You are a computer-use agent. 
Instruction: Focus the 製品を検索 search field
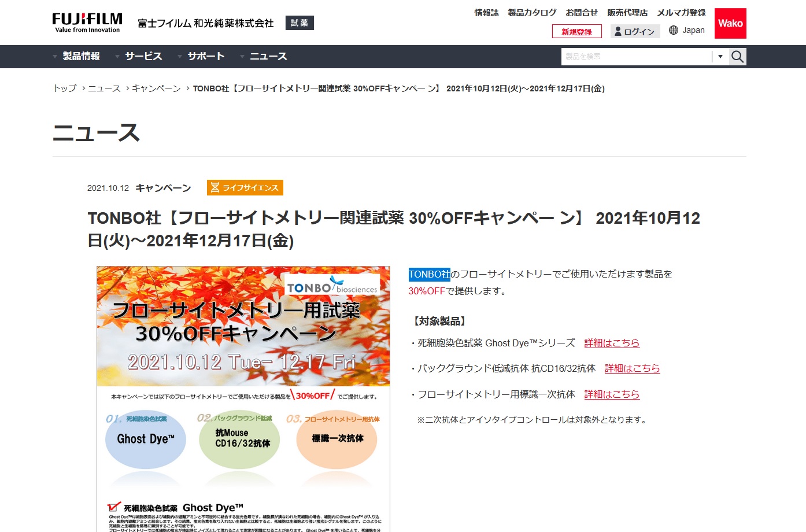click(x=636, y=57)
